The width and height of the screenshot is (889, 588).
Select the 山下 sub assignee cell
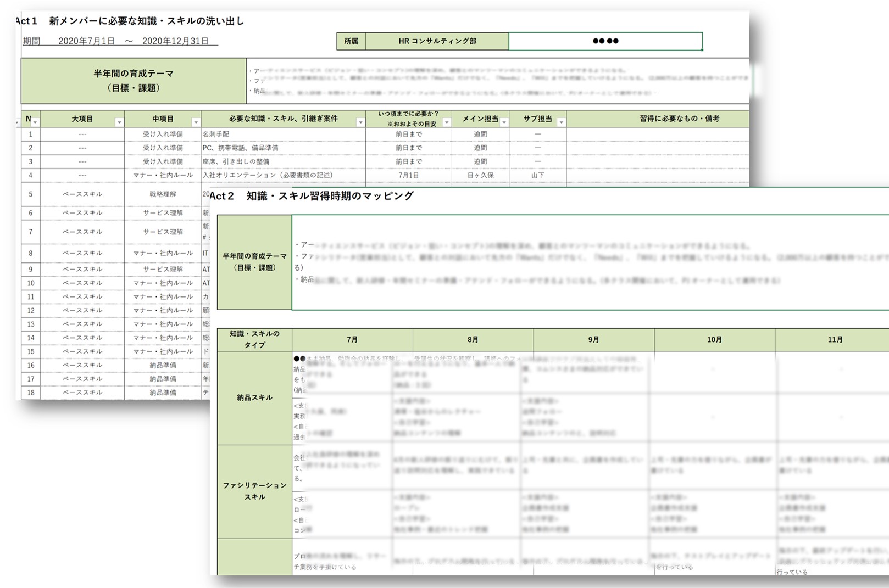click(x=537, y=176)
